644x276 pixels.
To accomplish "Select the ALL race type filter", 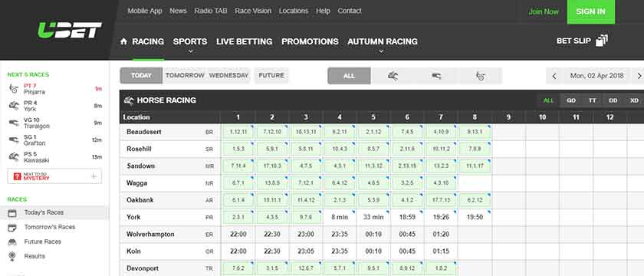I will (x=349, y=76).
